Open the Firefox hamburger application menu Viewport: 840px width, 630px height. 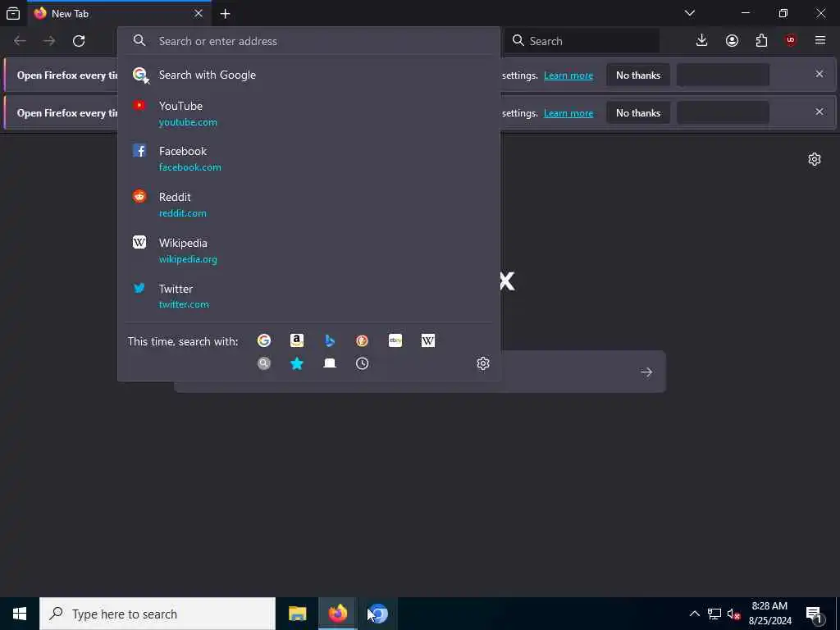[820, 41]
